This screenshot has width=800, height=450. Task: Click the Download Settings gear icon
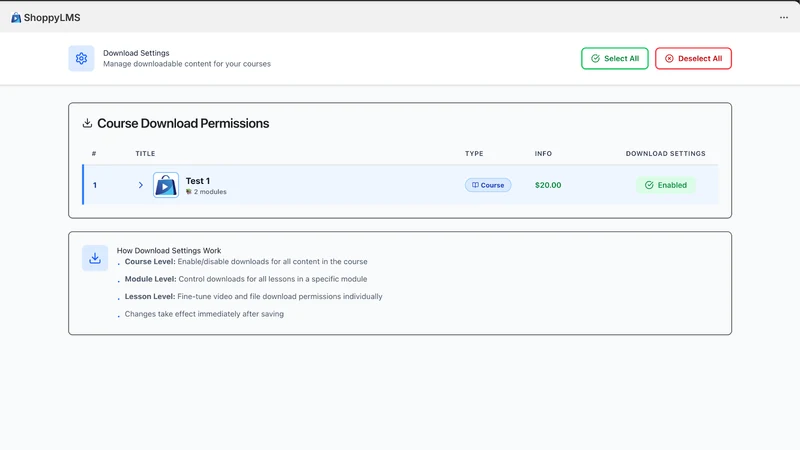pos(81,58)
